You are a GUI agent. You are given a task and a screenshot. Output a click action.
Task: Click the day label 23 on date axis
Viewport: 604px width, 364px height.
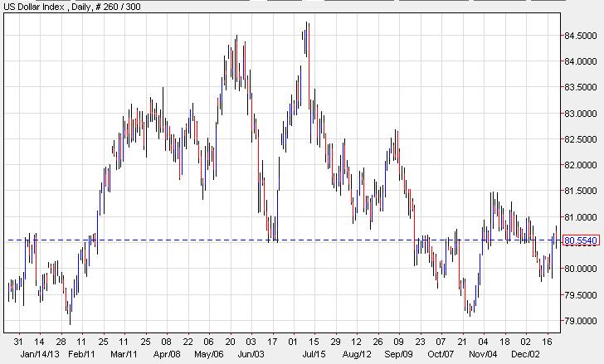point(421,342)
